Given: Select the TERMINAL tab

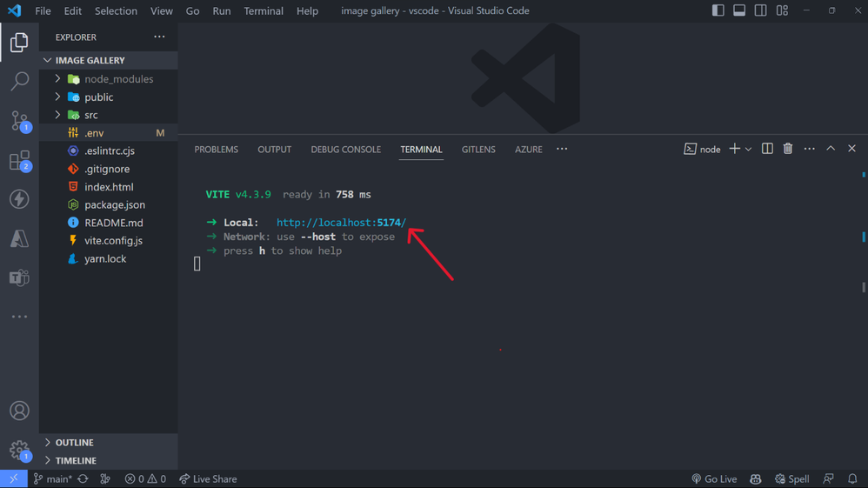Looking at the screenshot, I should point(421,150).
